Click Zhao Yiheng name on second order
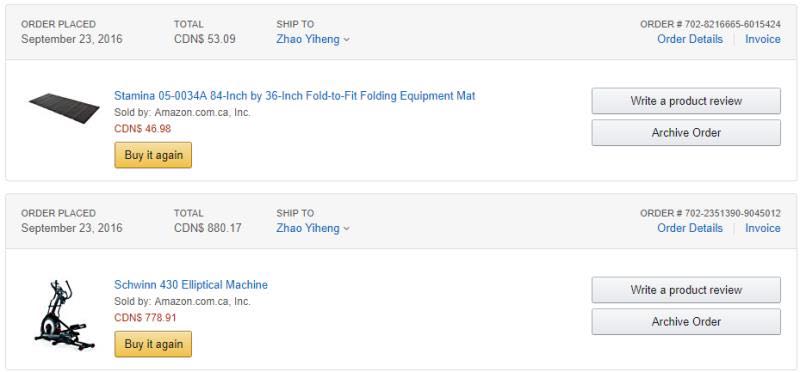 pos(308,228)
